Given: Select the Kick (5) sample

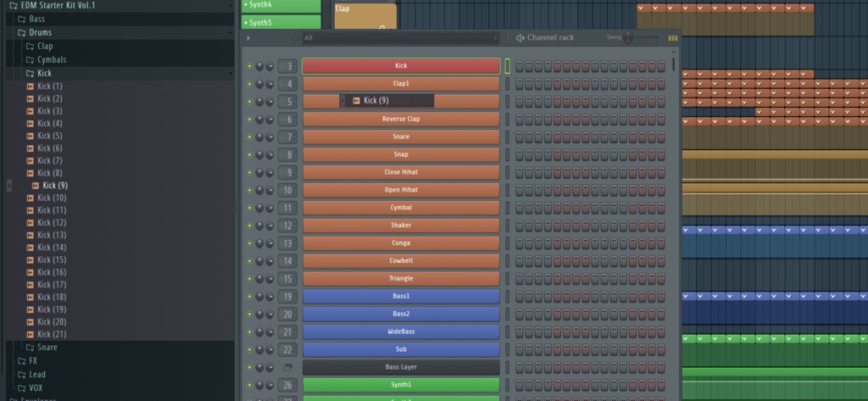Looking at the screenshot, I should click(x=50, y=136).
